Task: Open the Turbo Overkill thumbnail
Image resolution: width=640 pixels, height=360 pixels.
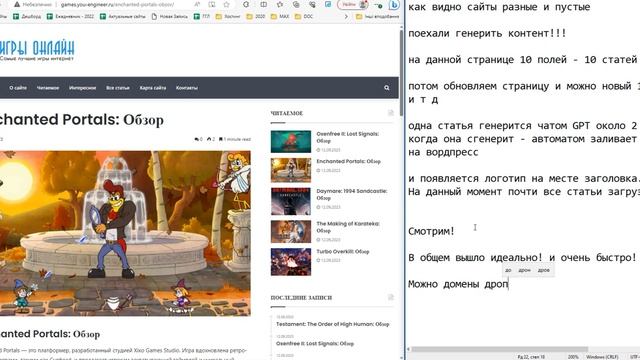Action: (x=291, y=262)
